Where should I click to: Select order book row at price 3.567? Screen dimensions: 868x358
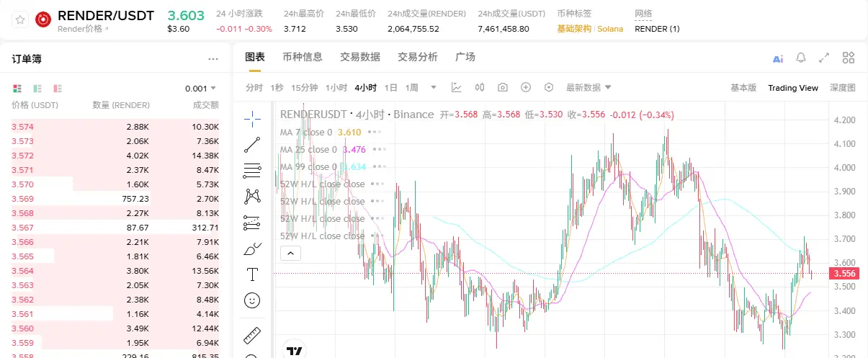coord(115,228)
